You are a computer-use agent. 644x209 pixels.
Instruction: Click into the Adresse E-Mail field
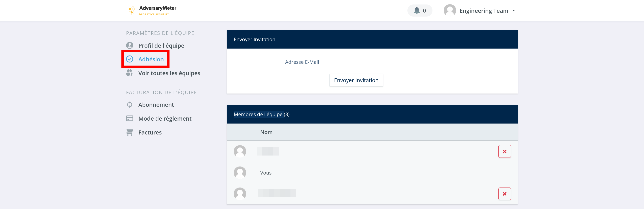click(396, 62)
